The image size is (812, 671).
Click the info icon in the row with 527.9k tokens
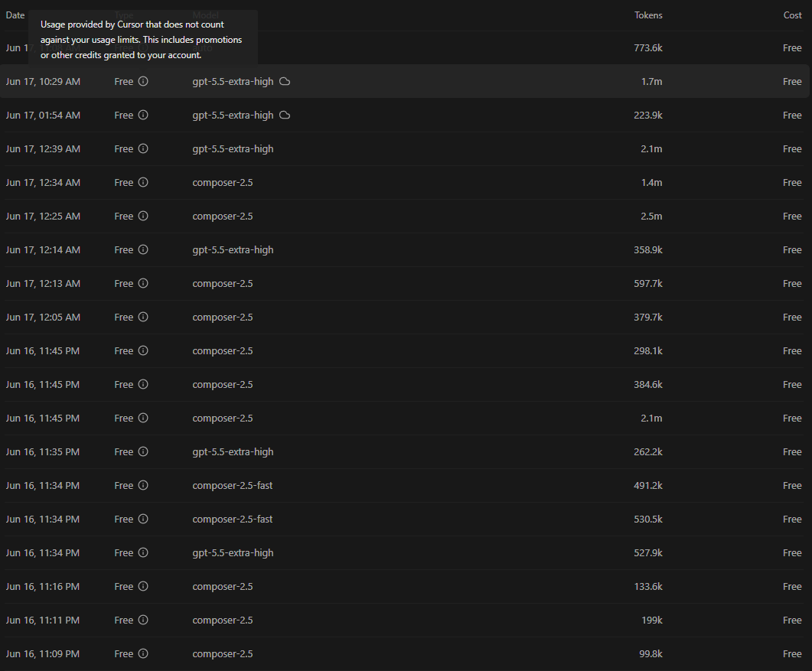point(143,552)
